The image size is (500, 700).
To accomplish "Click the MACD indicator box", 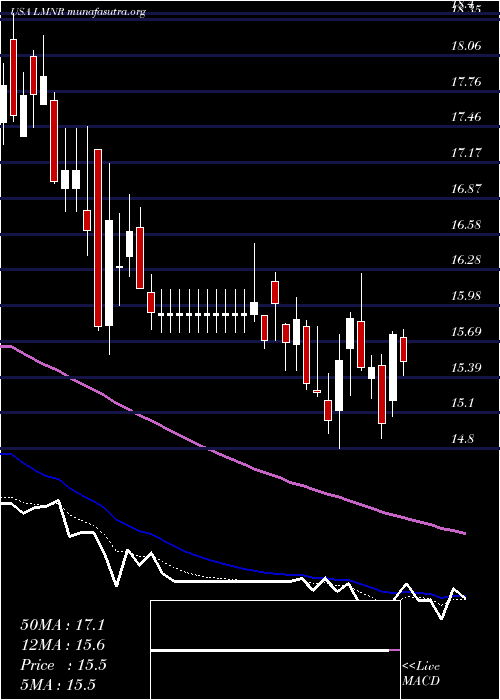I will click(x=275, y=650).
